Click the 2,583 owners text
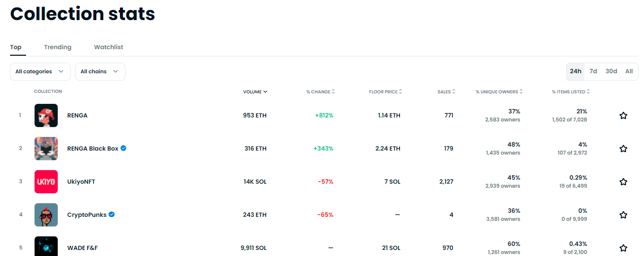Screen dimensions: 644x256 (503, 120)
